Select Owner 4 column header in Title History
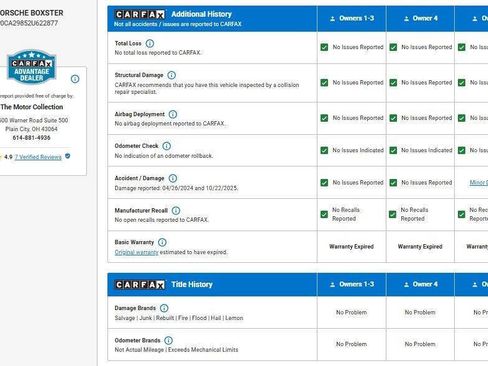 point(421,284)
